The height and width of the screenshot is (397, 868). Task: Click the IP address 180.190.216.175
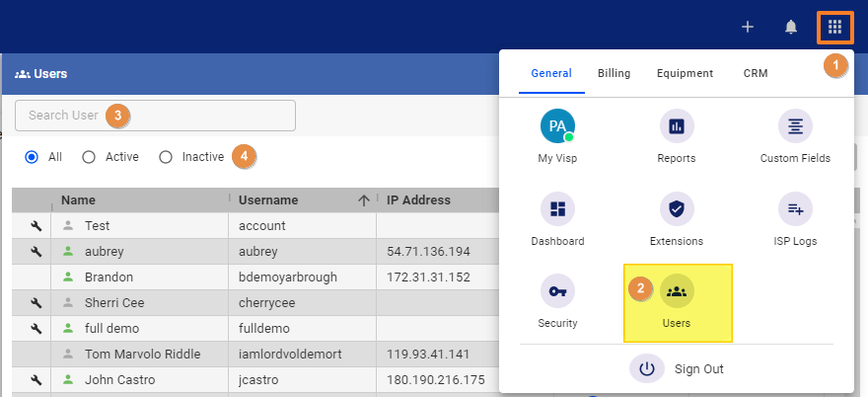(x=436, y=380)
